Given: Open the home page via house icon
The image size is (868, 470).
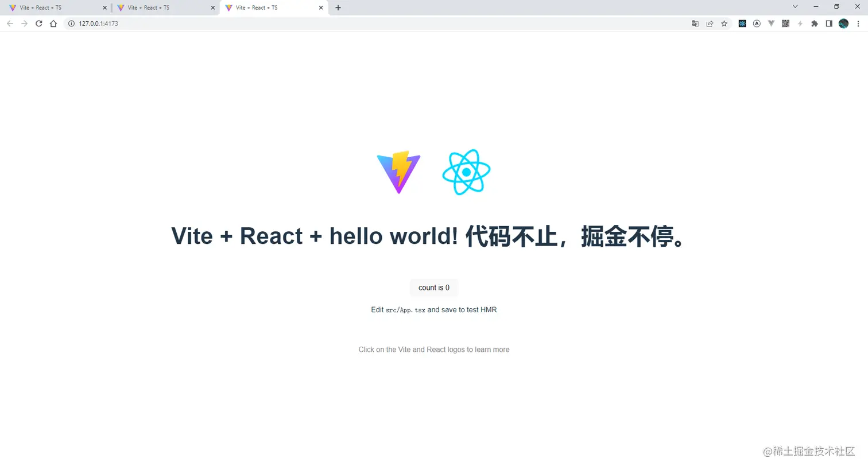Looking at the screenshot, I should coord(53,24).
